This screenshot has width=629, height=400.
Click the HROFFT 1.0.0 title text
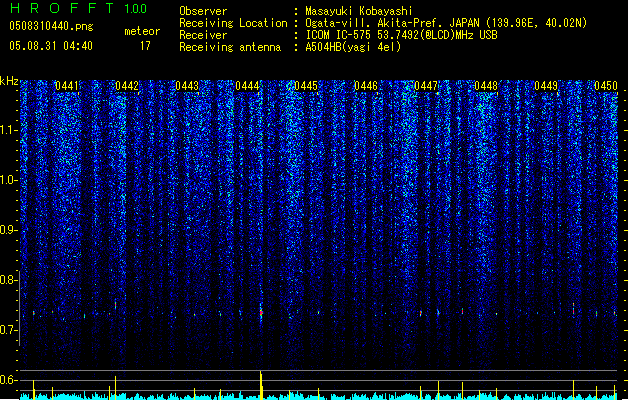pyautogui.click(x=79, y=8)
